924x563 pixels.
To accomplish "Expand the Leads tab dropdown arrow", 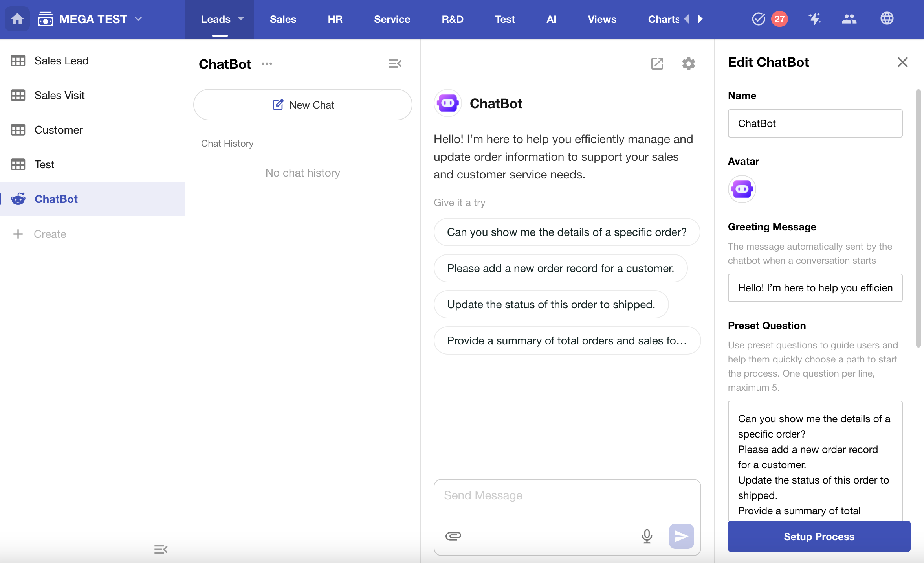I will (241, 19).
